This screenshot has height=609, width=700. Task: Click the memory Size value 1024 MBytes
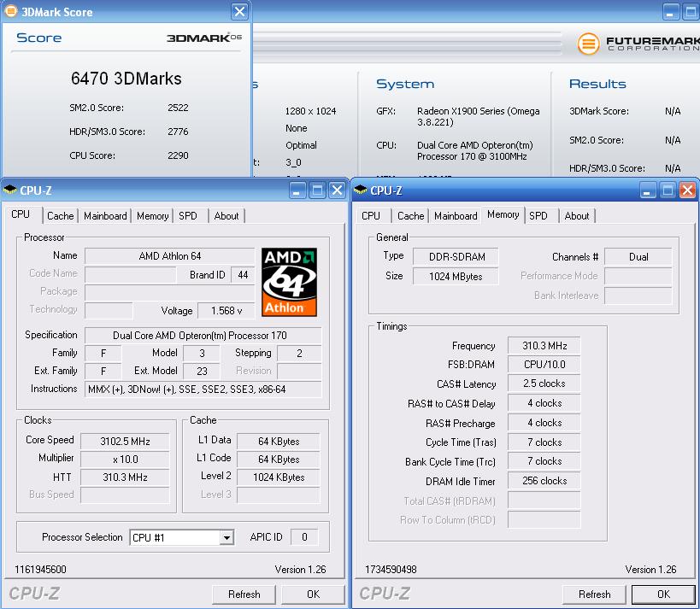pyautogui.click(x=456, y=277)
